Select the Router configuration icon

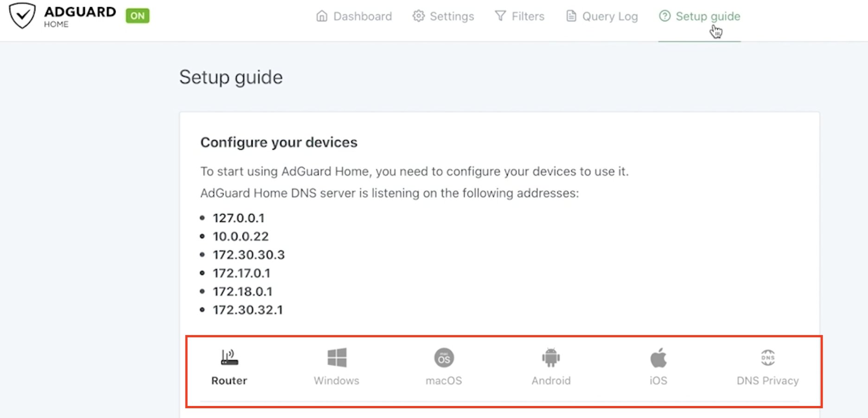click(229, 357)
